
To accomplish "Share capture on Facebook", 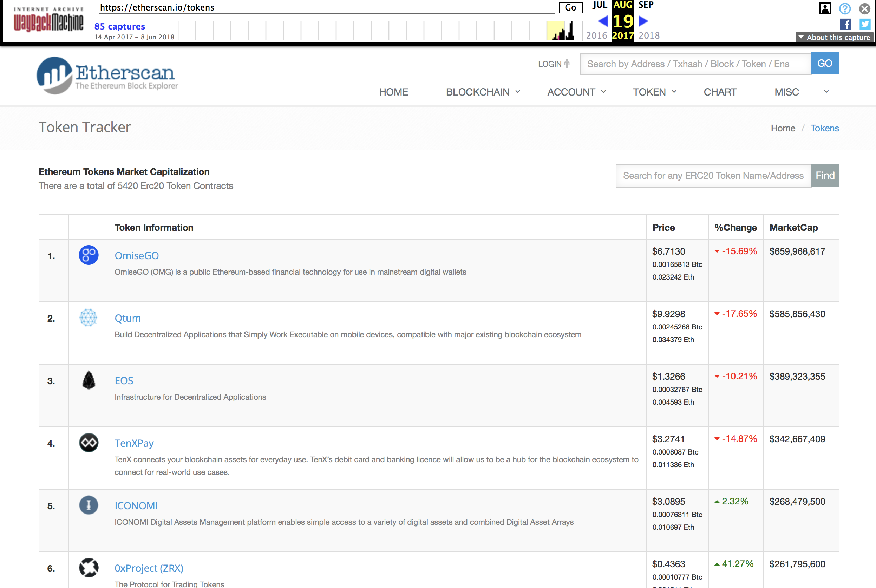I will [x=845, y=24].
